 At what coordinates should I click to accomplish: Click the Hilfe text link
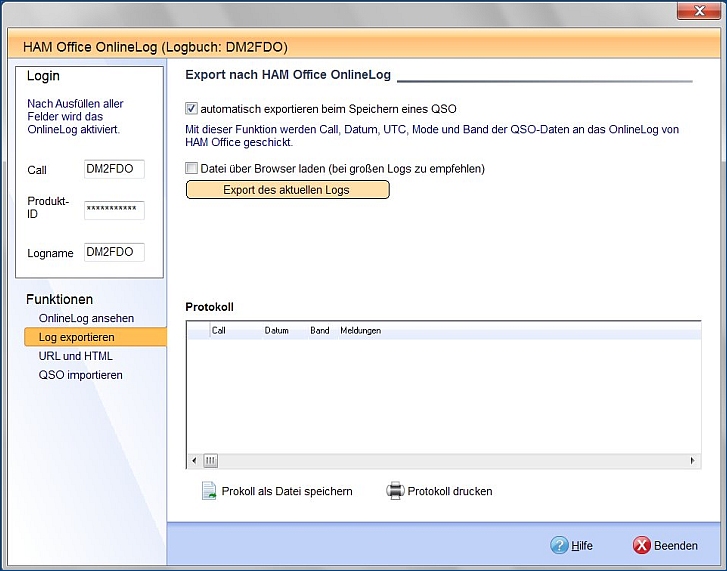point(582,546)
